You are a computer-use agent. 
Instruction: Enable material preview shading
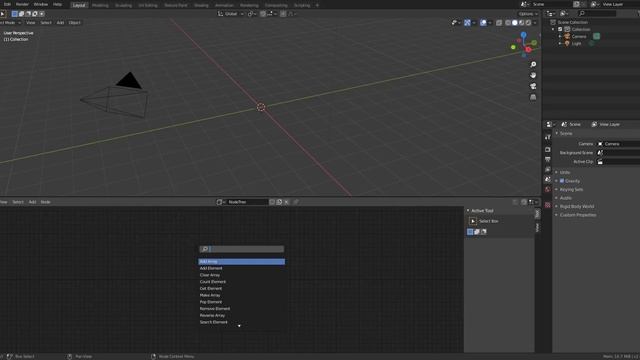tap(522, 23)
